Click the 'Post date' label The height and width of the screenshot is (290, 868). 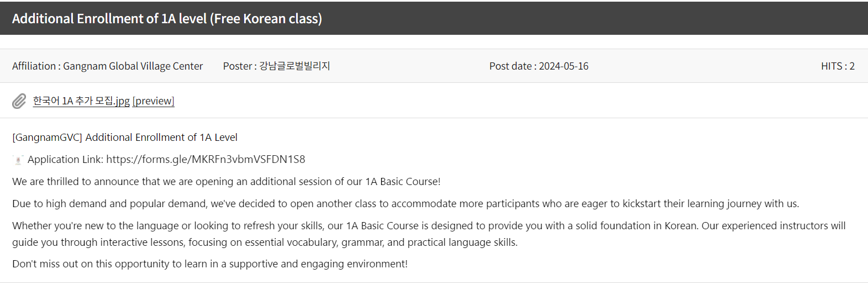(511, 66)
